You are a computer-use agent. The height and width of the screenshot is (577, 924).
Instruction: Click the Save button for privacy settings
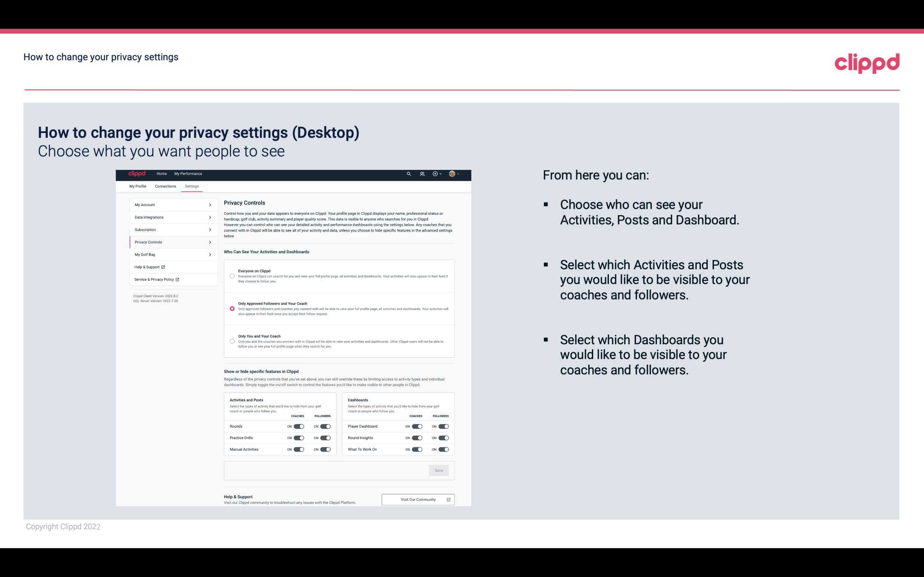pyautogui.click(x=439, y=470)
